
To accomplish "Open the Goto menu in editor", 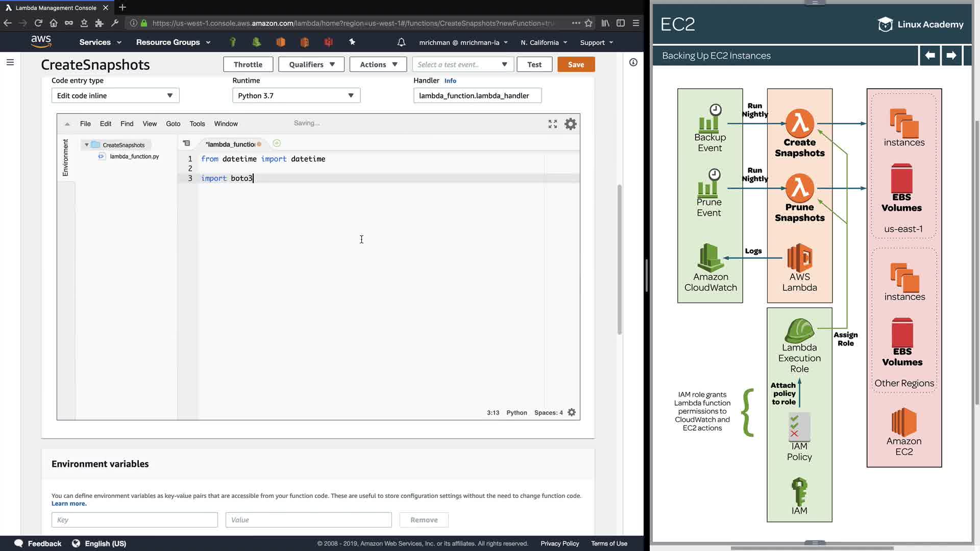I will pyautogui.click(x=173, y=123).
